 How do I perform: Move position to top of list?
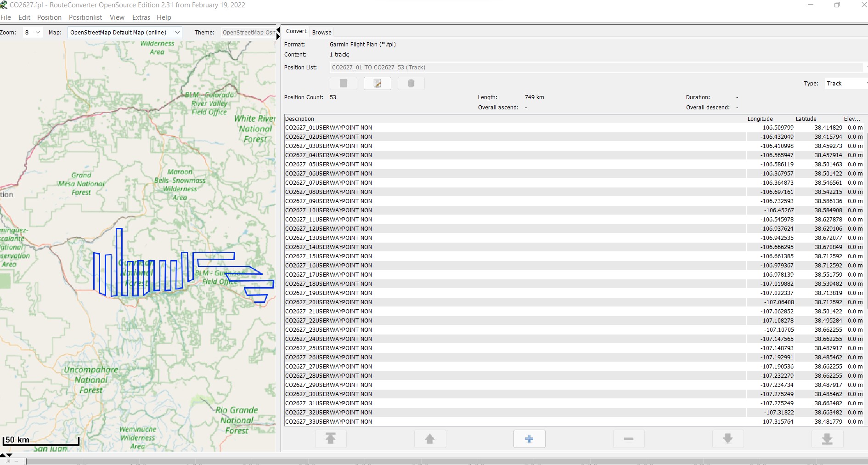[x=330, y=439]
